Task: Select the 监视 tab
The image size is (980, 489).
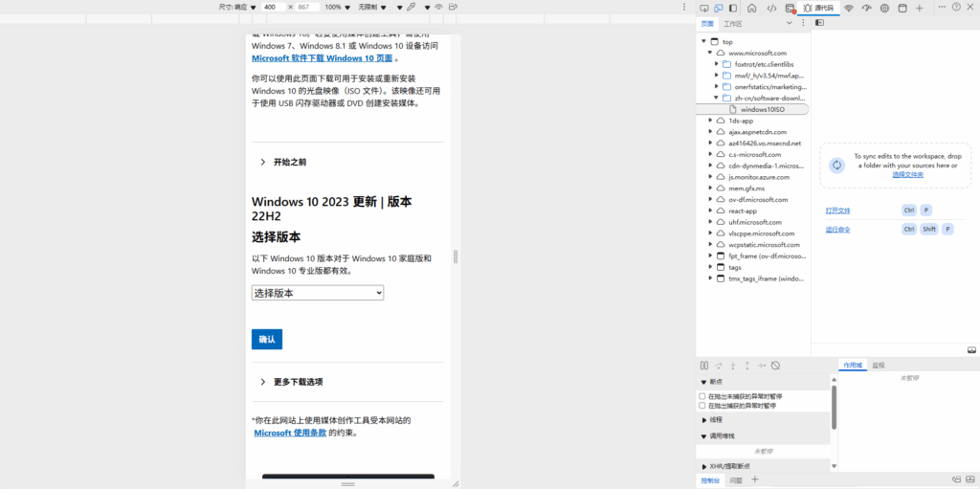Action: [879, 366]
